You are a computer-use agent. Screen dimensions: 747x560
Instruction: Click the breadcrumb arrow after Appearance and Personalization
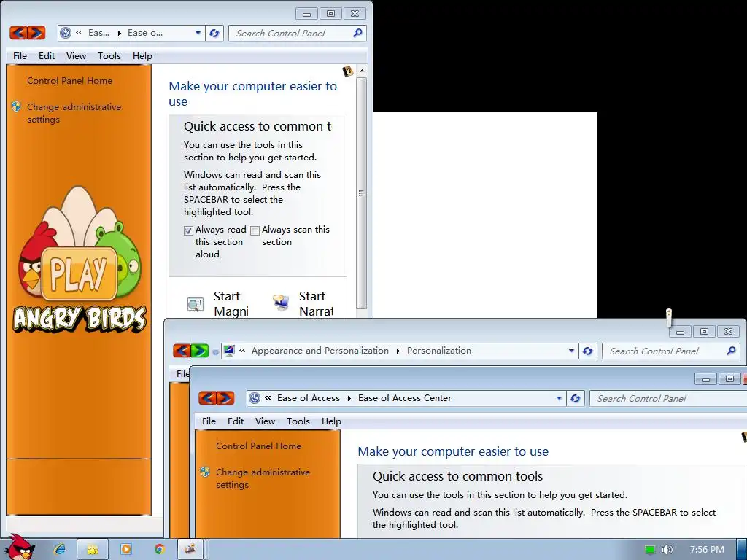(x=398, y=351)
